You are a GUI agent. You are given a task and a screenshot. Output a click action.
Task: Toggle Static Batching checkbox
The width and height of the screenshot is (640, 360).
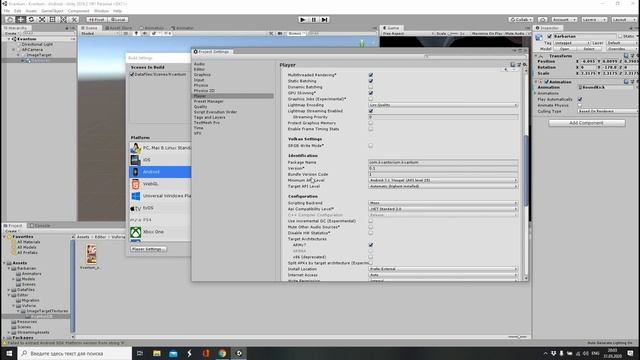[x=371, y=81]
